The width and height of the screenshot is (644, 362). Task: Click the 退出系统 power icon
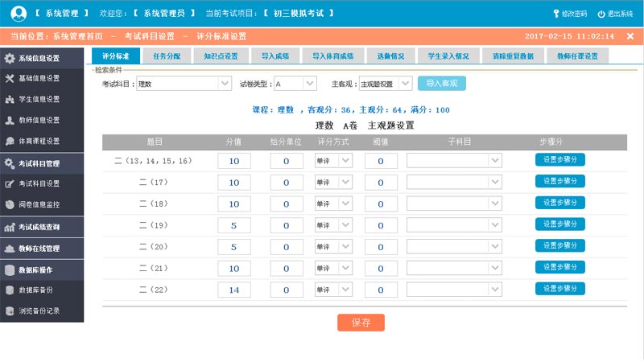601,14
